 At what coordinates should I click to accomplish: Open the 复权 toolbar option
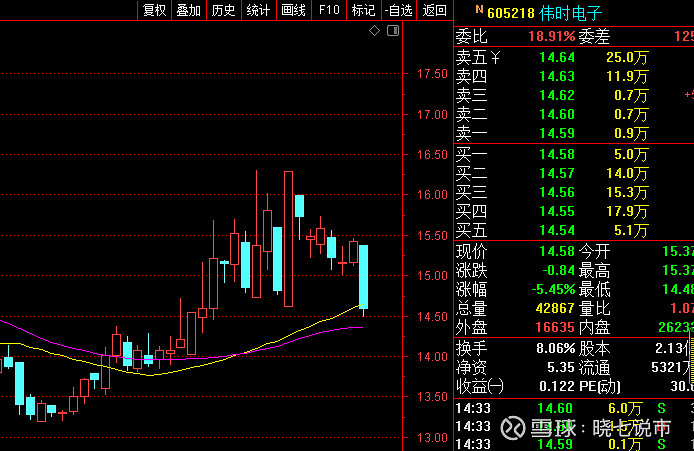point(154,10)
